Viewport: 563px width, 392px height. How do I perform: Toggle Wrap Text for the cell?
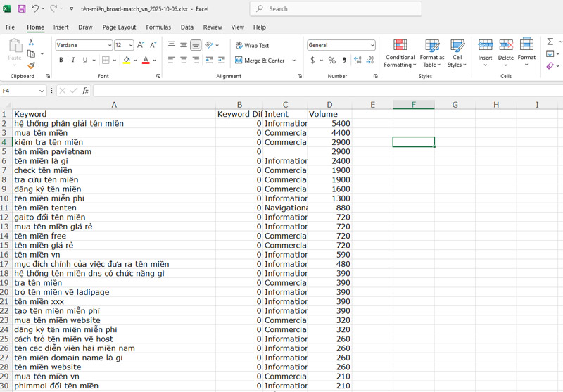(x=252, y=45)
